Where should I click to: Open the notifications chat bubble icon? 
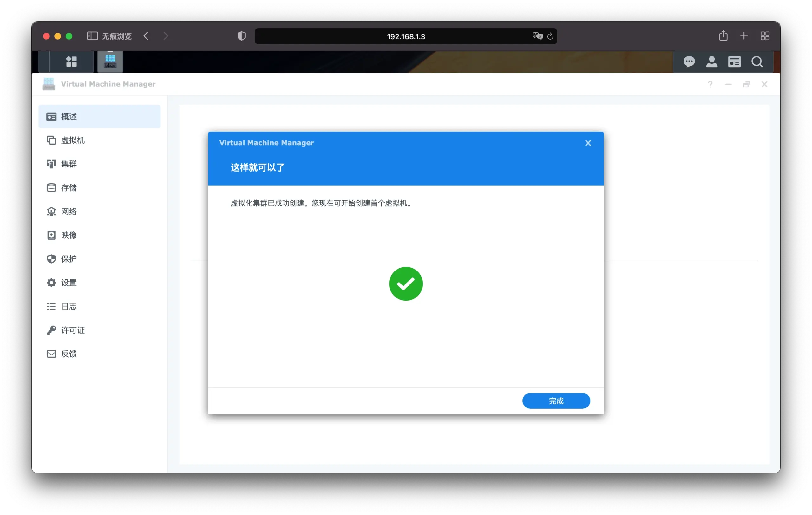click(x=689, y=62)
